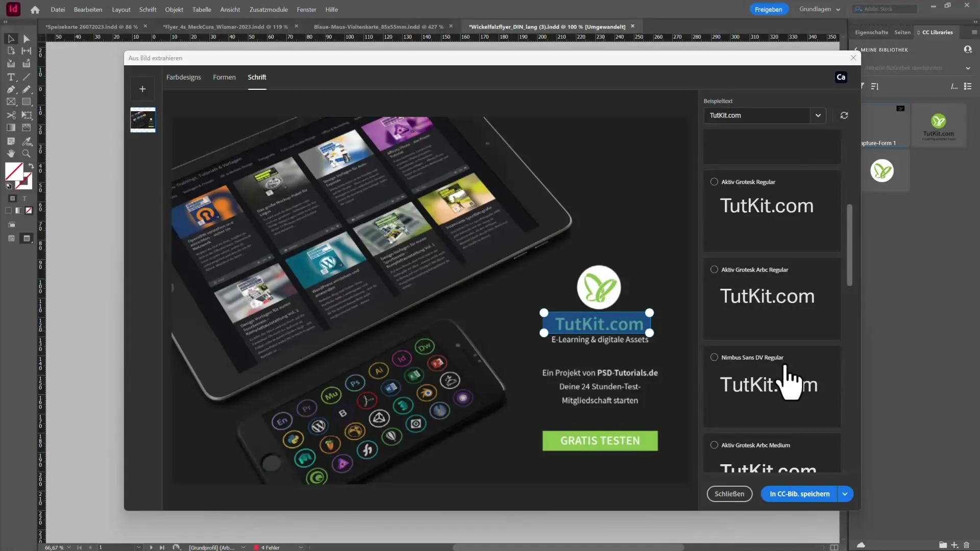Screen dimensions: 980x551
Task: Go back from Meine Bibliothek
Action: [856, 49]
